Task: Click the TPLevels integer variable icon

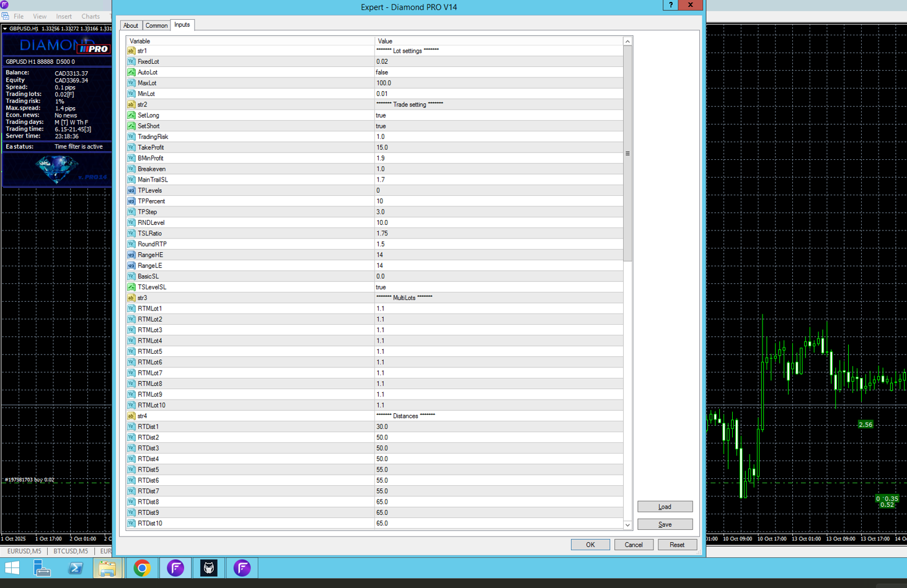Action: coord(131,191)
